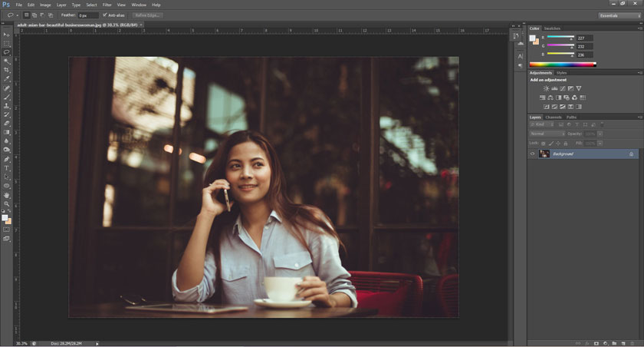Toggle Add to selection mode
This screenshot has width=644, height=347.
[x=34, y=15]
